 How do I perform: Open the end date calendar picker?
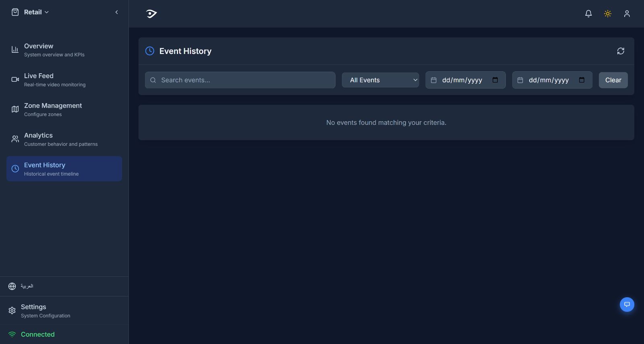click(x=582, y=80)
